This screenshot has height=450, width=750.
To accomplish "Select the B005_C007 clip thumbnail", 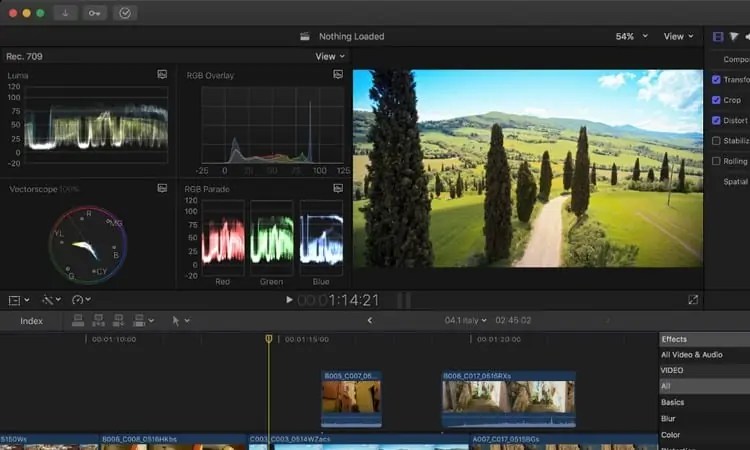I will tap(352, 397).
